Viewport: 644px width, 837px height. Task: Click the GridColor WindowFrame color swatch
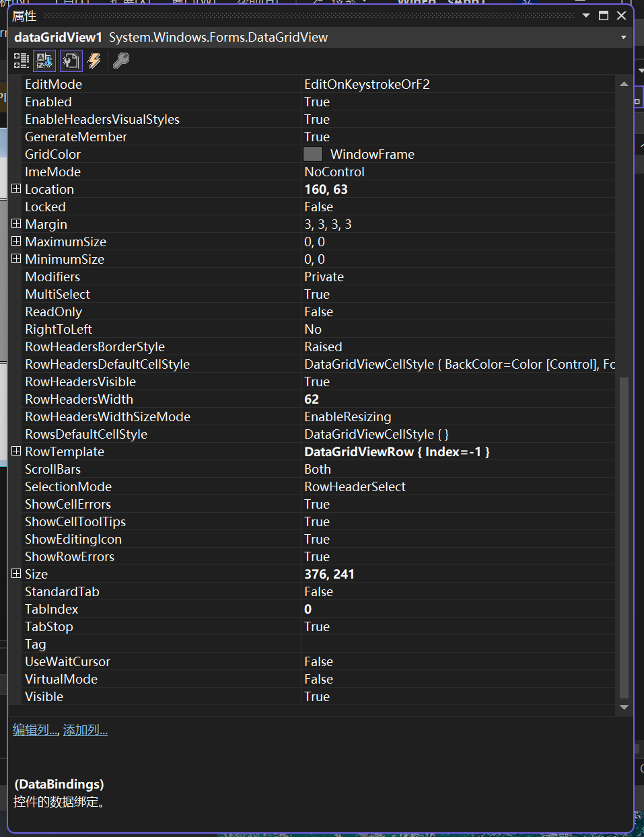coord(312,153)
